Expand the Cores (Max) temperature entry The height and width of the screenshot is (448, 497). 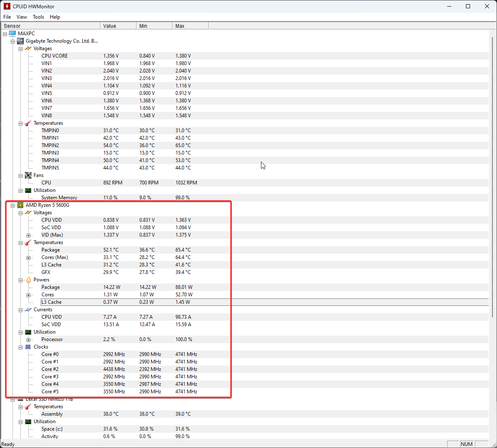29,258
